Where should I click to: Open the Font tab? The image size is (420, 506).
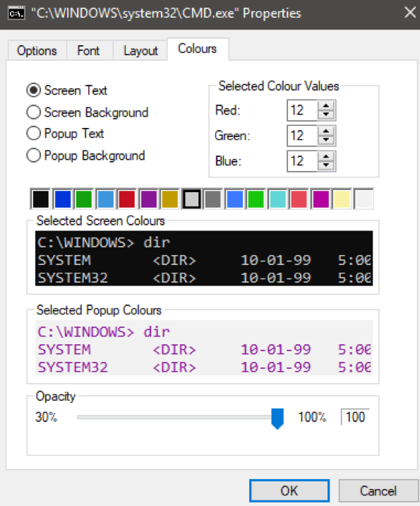88,51
